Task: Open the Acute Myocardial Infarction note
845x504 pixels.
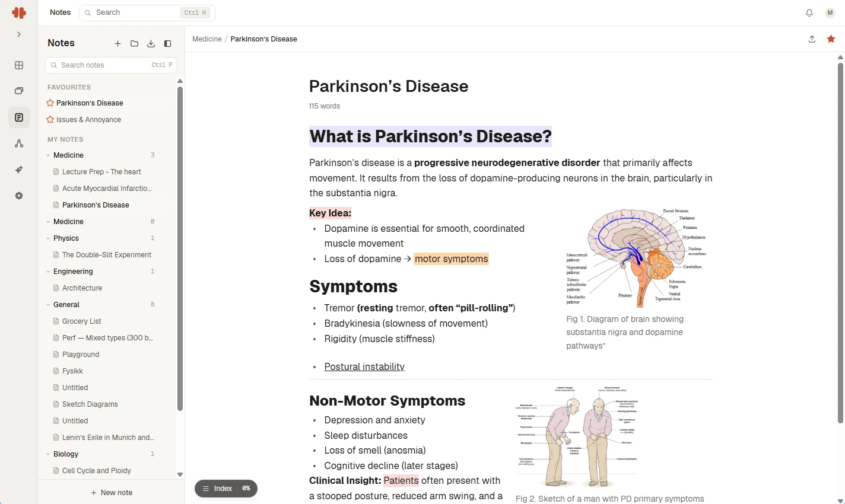Action: [107, 189]
